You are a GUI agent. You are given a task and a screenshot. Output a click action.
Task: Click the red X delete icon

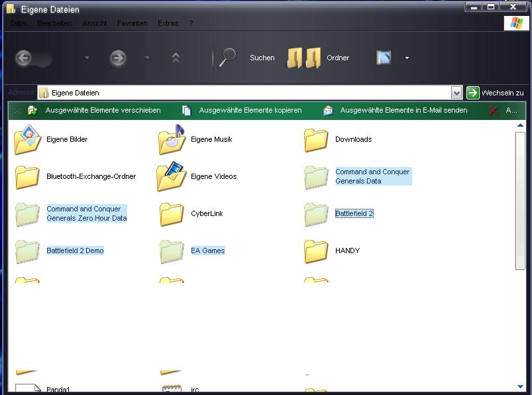pos(494,111)
